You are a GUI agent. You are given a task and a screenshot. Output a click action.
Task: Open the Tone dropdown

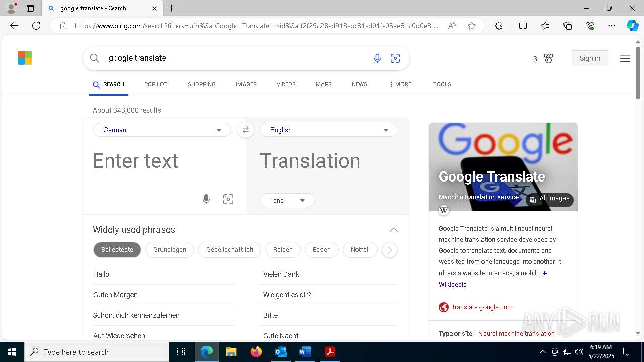tap(287, 200)
